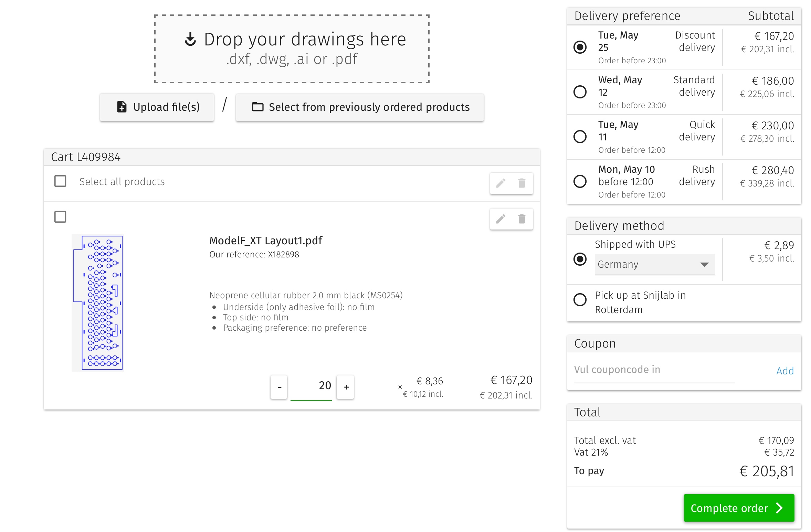Tick the ModelF_XT Layout1.pdf product checkbox
The height and width of the screenshot is (532, 811).
click(60, 217)
